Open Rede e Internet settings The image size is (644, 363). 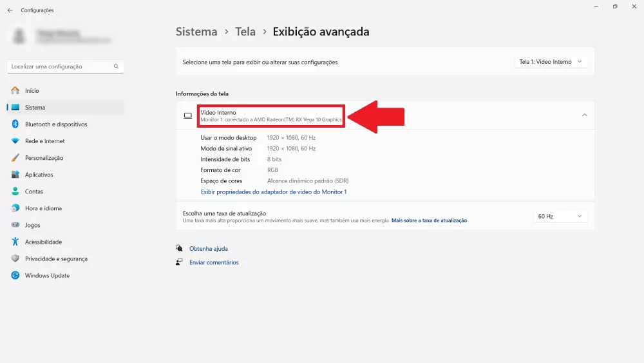(44, 141)
